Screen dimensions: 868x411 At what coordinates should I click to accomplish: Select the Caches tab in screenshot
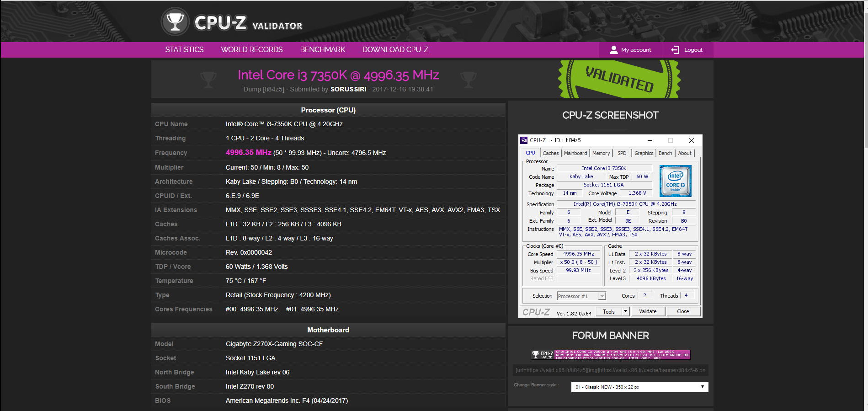coord(551,153)
